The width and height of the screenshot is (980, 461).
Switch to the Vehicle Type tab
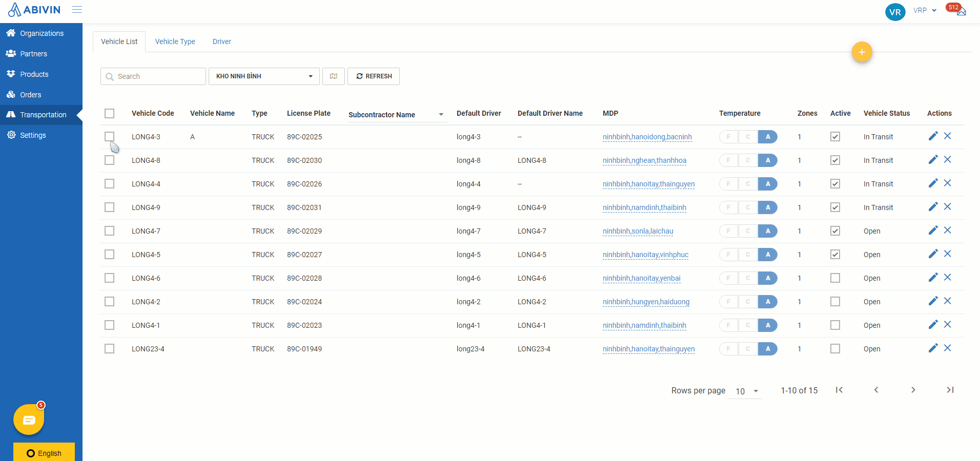175,41
